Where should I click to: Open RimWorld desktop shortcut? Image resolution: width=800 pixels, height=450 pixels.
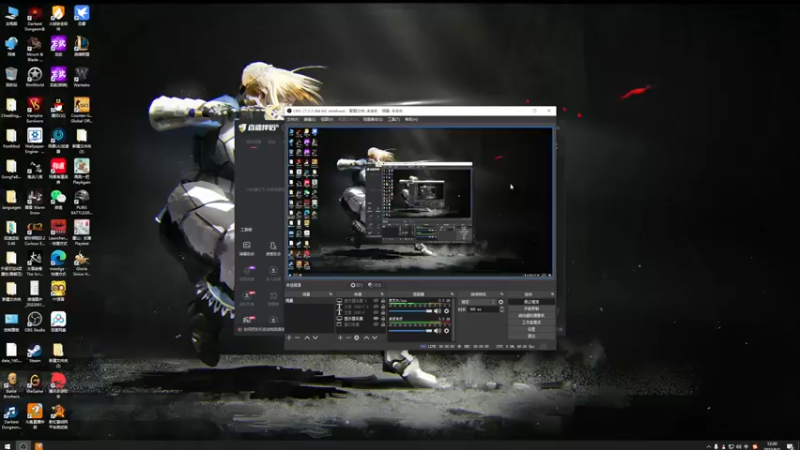click(x=35, y=77)
